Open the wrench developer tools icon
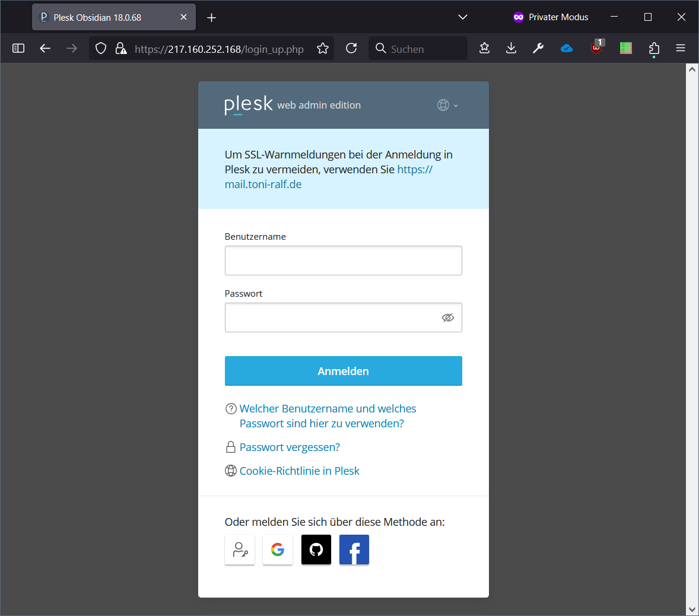This screenshot has height=616, width=699. (x=538, y=48)
